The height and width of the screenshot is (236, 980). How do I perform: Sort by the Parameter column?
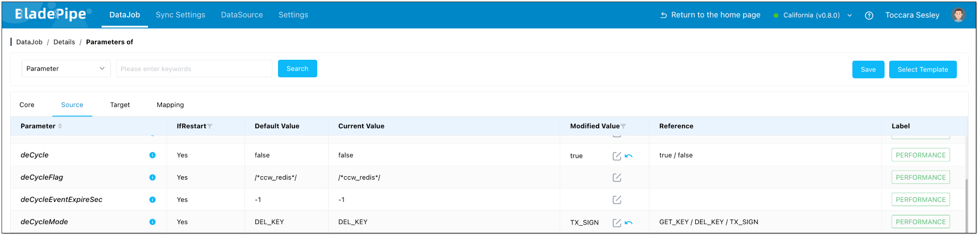click(x=60, y=126)
